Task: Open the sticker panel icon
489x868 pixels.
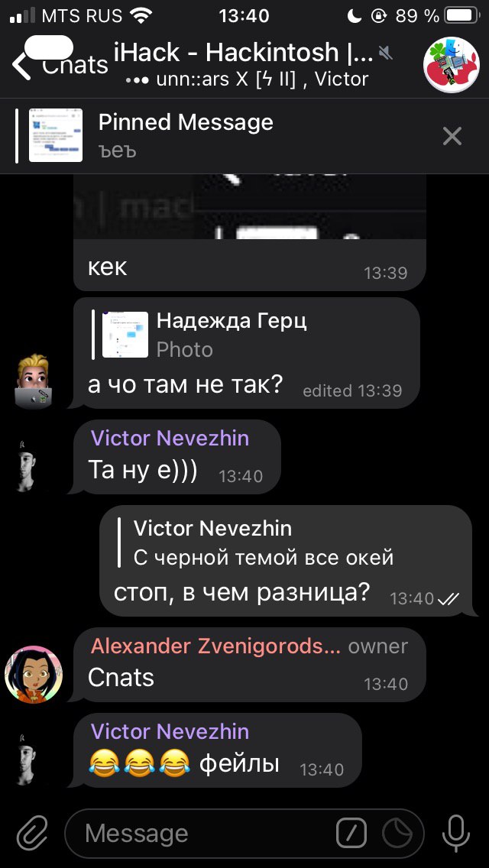Action: point(397,834)
